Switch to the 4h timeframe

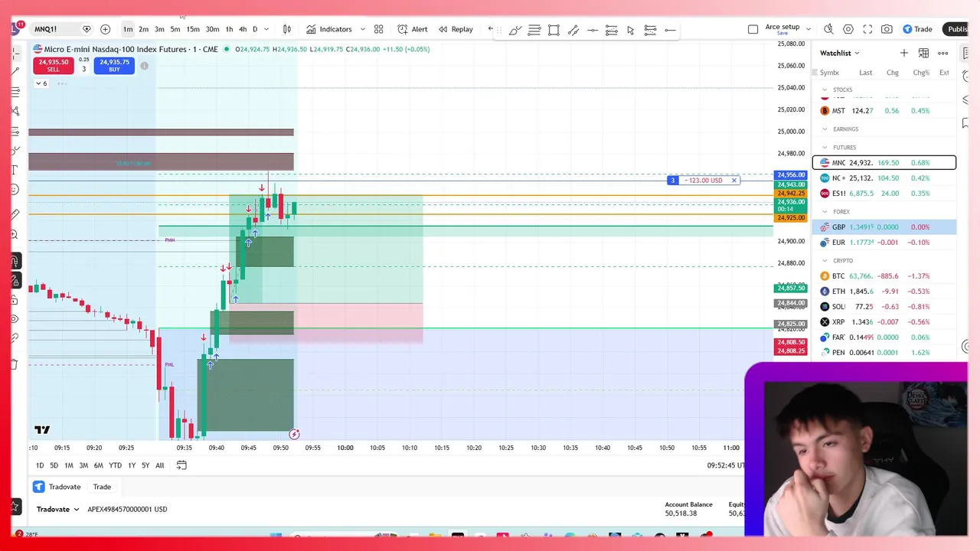pos(243,29)
